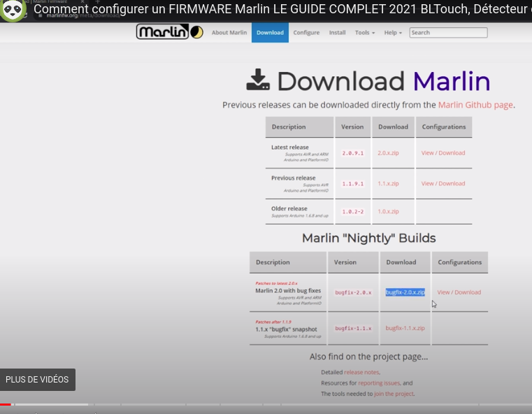
Task: Click the Older release description text
Action: [x=289, y=208]
